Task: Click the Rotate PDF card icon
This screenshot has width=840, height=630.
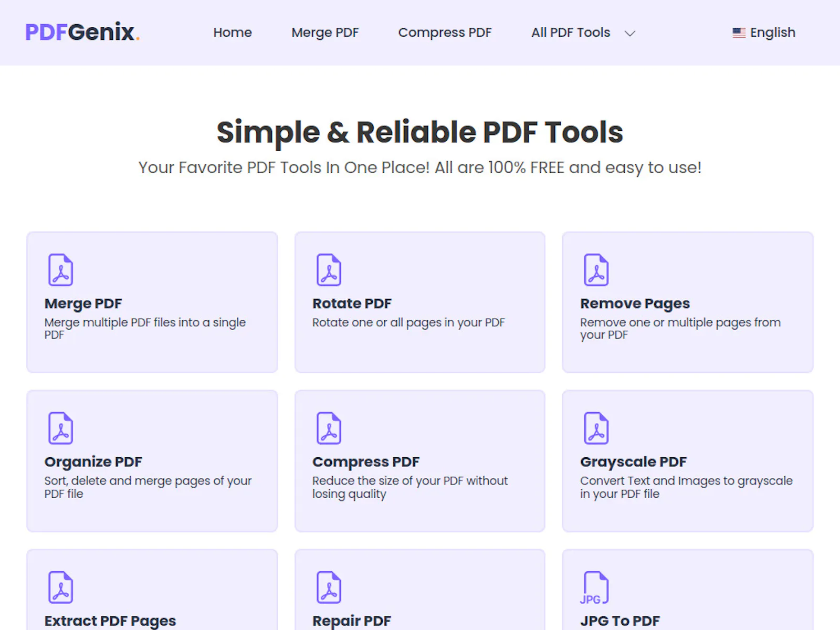Action: pyautogui.click(x=329, y=270)
